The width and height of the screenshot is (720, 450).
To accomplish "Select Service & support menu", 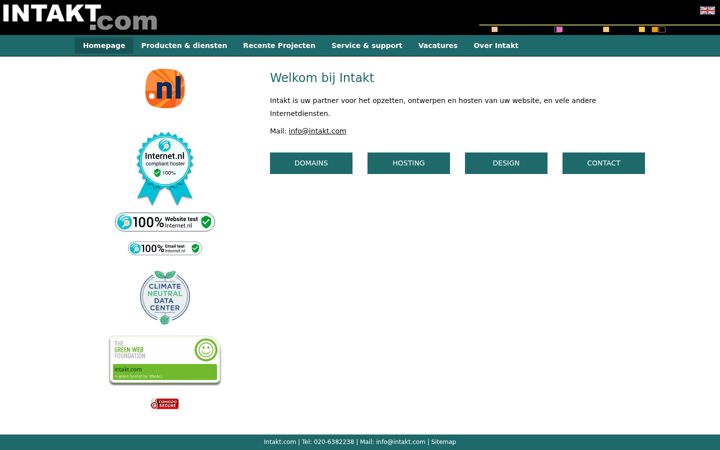I will [367, 45].
